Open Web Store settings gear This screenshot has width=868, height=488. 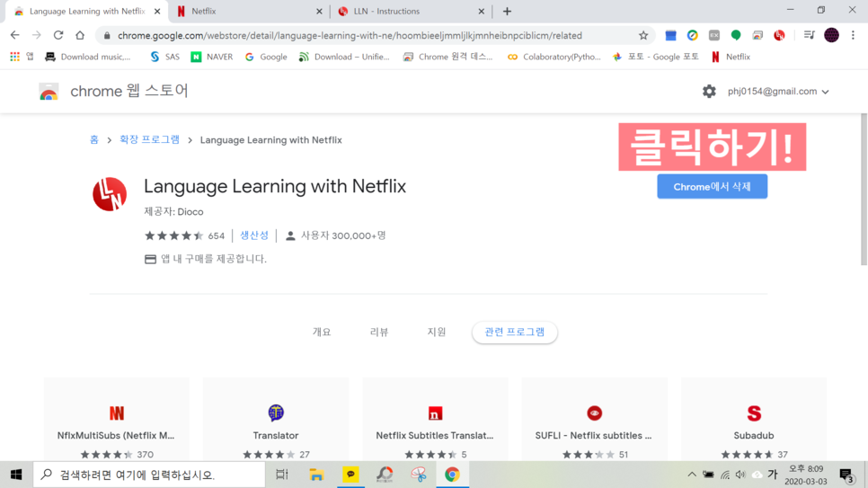pos(709,92)
